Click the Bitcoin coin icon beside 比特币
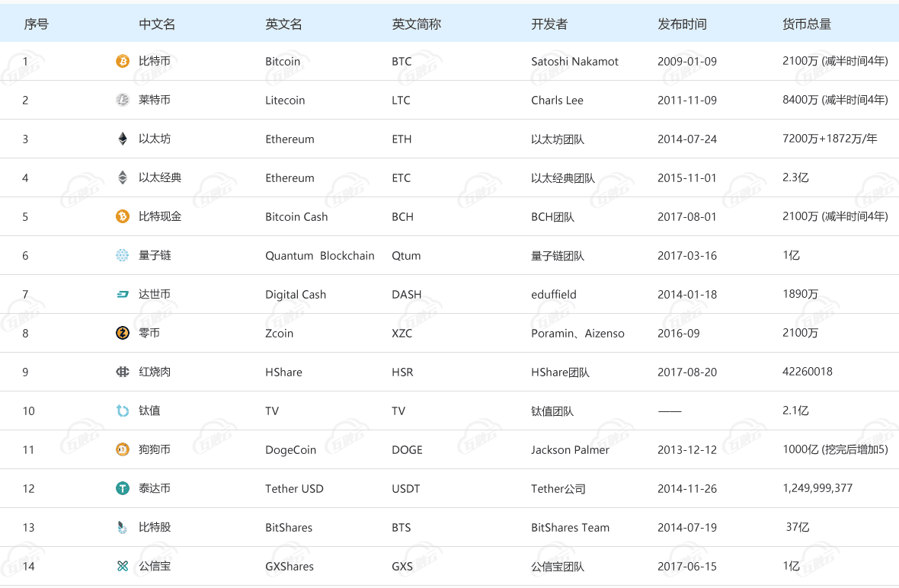899x588 pixels. click(123, 61)
